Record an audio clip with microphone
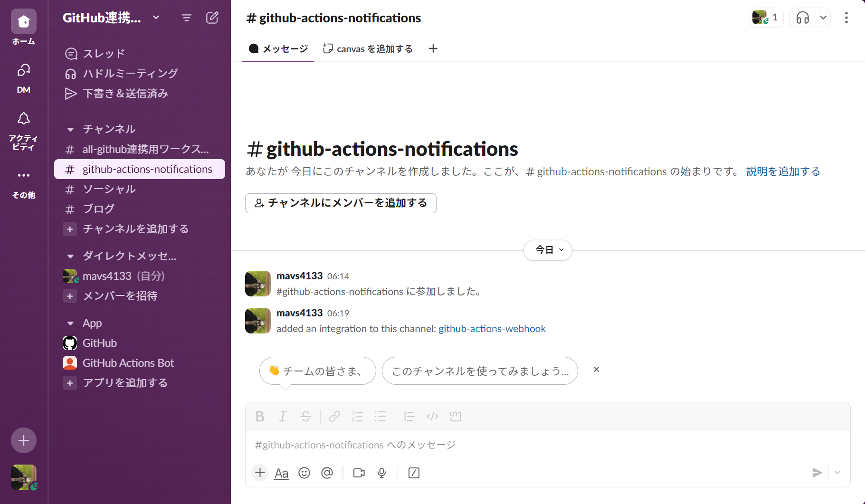The height and width of the screenshot is (504, 865). click(x=382, y=473)
